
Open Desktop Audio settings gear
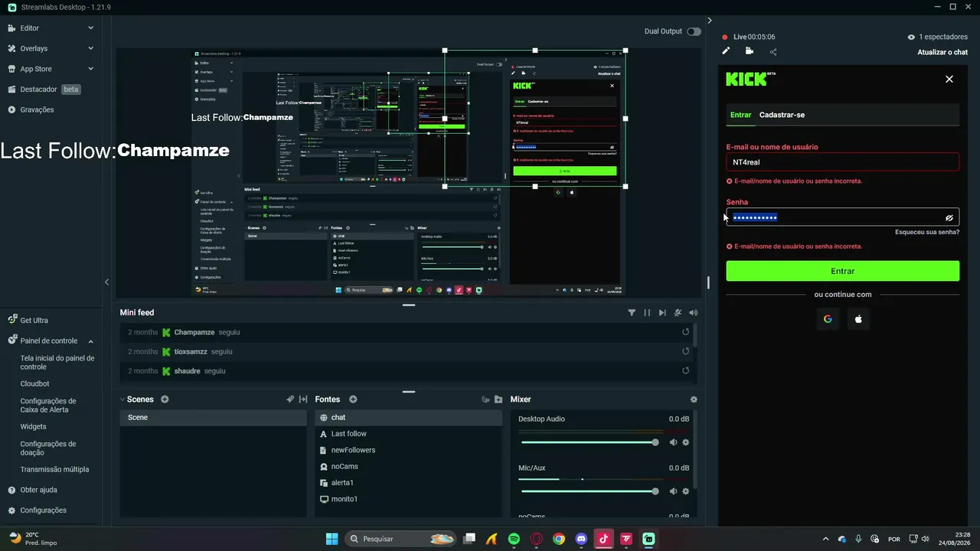pos(686,442)
